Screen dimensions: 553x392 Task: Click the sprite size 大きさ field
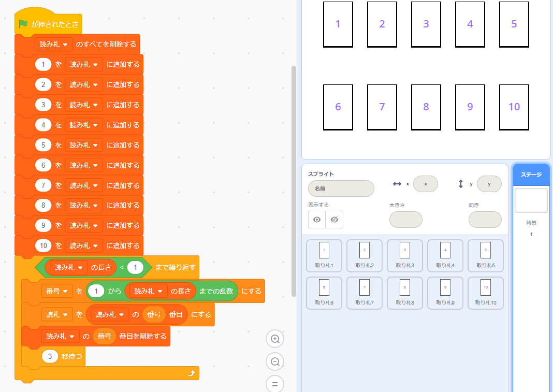pyautogui.click(x=405, y=220)
